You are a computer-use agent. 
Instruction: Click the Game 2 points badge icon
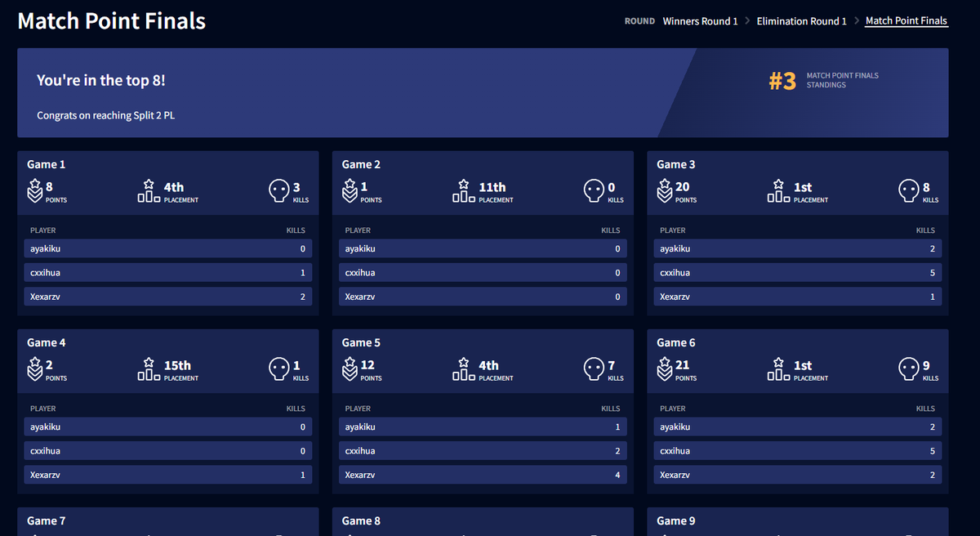coord(350,191)
